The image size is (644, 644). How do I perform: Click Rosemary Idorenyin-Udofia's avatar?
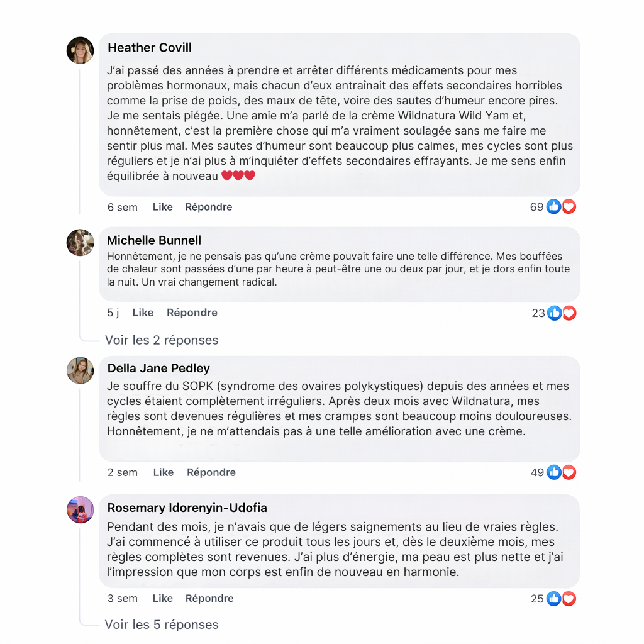pos(80,509)
